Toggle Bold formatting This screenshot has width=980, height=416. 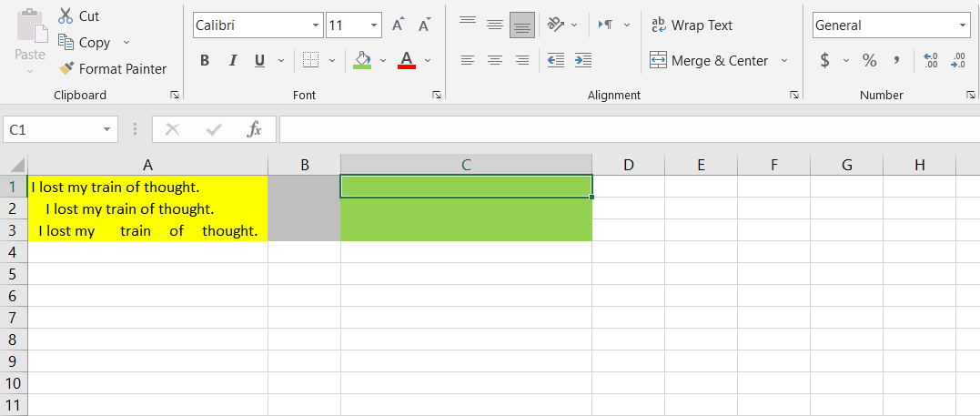205,61
